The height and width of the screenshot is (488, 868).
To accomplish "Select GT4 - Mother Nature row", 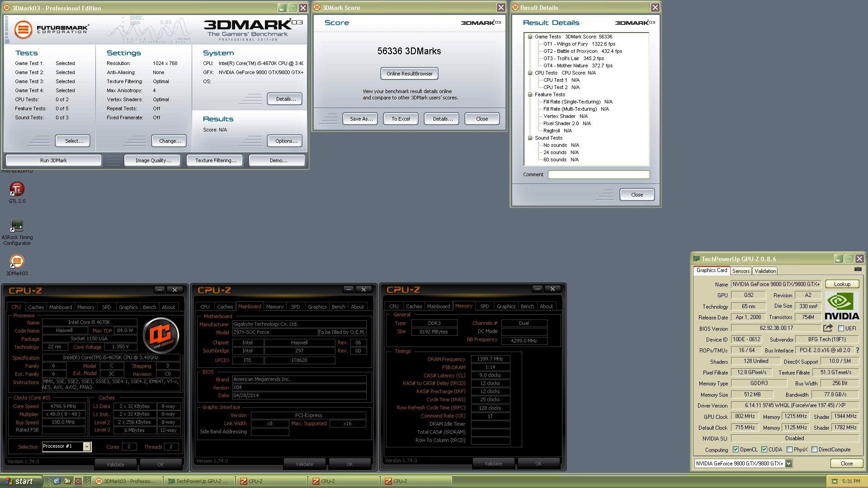I will (x=578, y=66).
